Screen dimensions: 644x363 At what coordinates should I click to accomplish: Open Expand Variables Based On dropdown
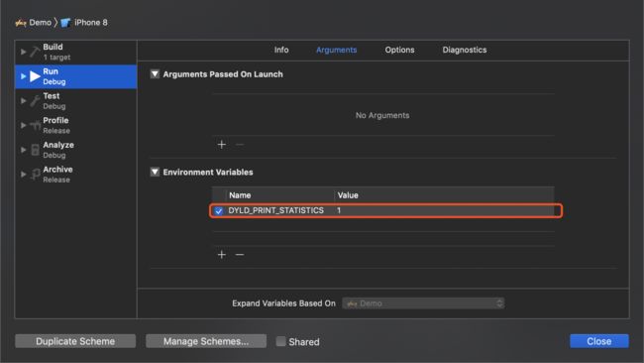[x=423, y=303]
